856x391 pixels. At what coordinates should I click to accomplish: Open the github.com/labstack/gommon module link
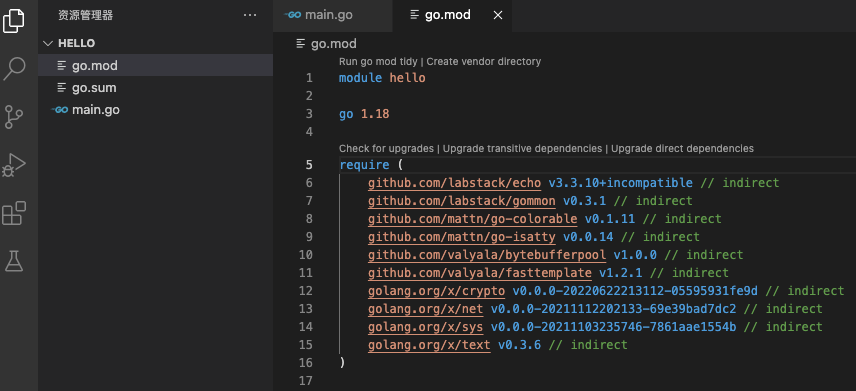click(x=462, y=201)
